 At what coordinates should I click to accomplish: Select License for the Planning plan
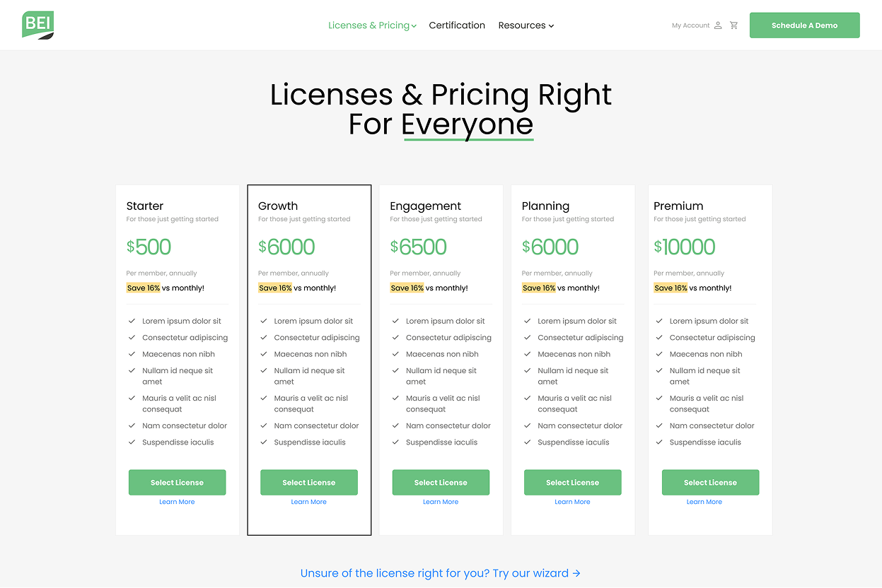click(572, 483)
